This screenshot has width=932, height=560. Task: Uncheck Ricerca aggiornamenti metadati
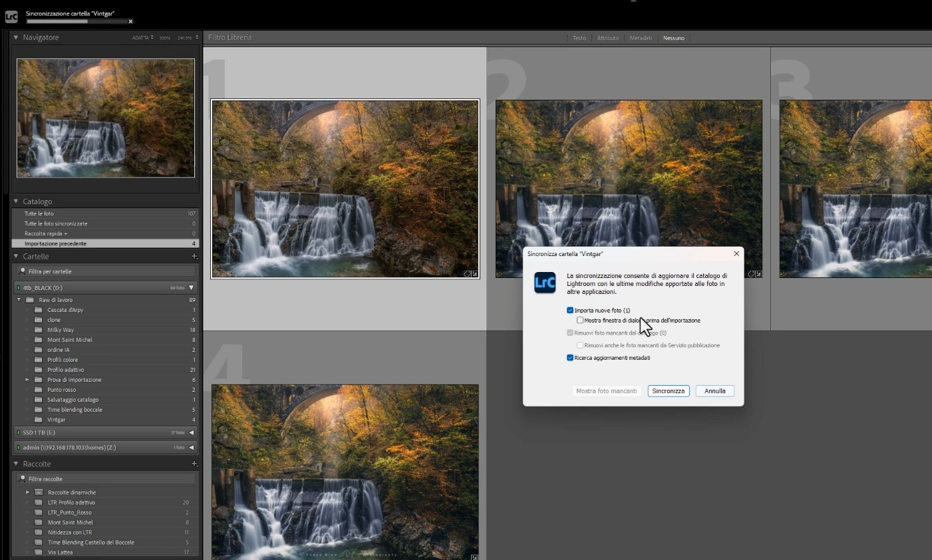pos(570,358)
